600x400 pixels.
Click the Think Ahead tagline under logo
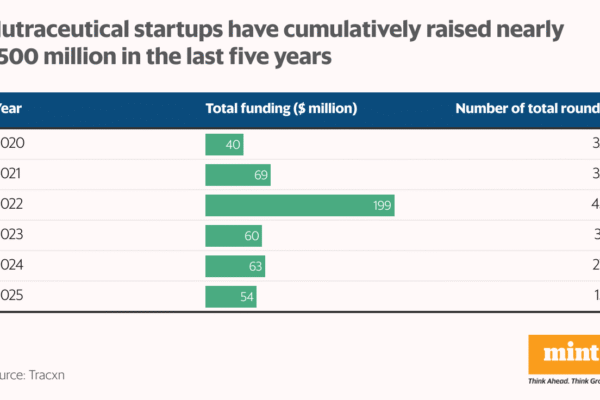[x=563, y=381]
